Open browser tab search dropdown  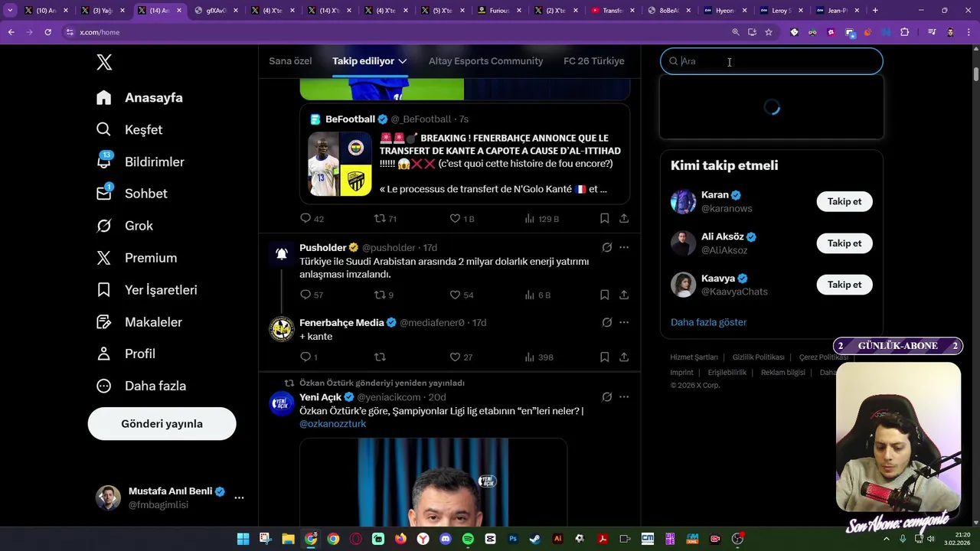coord(10,11)
